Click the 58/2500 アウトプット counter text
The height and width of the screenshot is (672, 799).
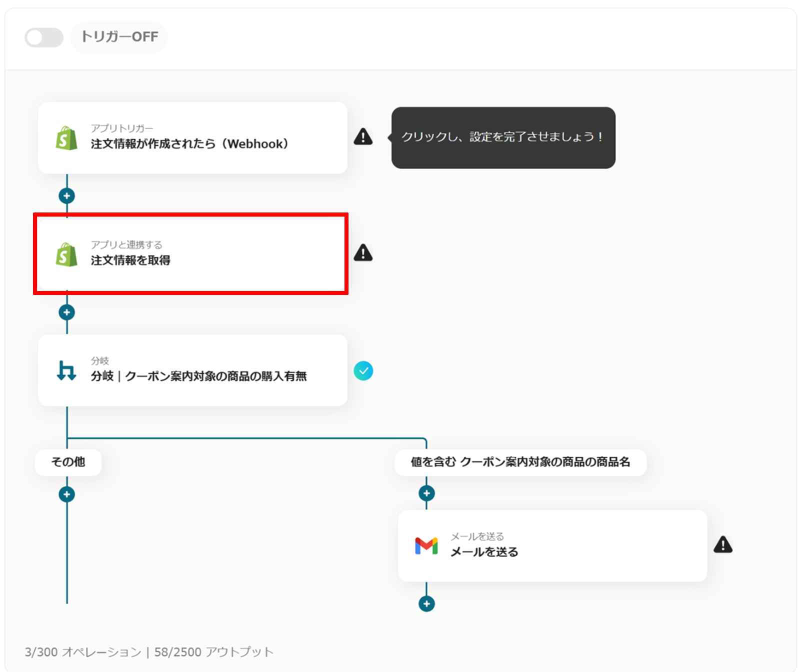click(214, 652)
